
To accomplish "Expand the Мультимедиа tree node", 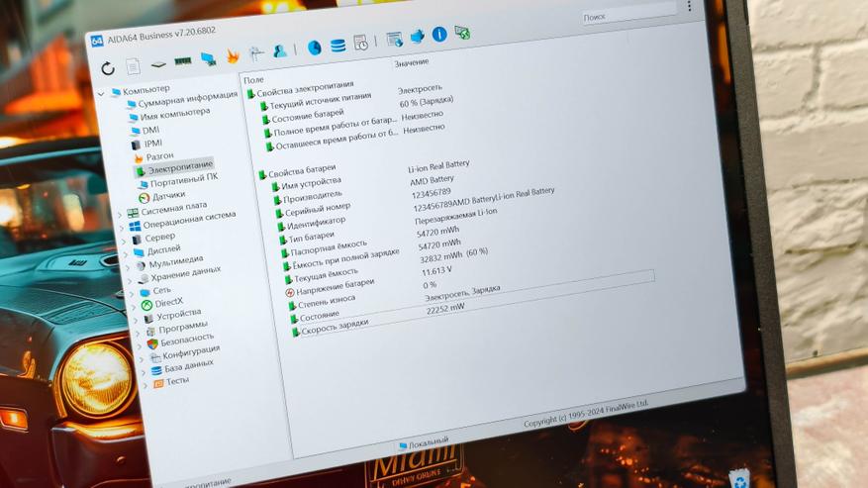I will click(x=129, y=266).
